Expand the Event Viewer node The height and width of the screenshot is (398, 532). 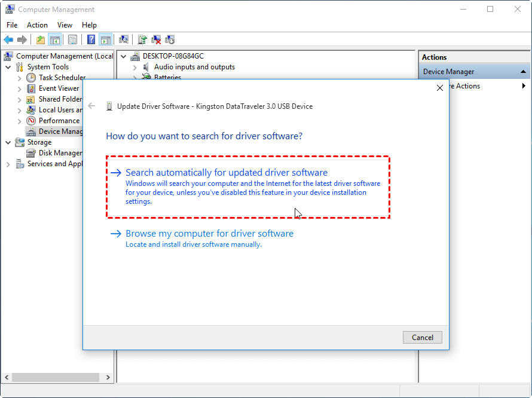[19, 89]
